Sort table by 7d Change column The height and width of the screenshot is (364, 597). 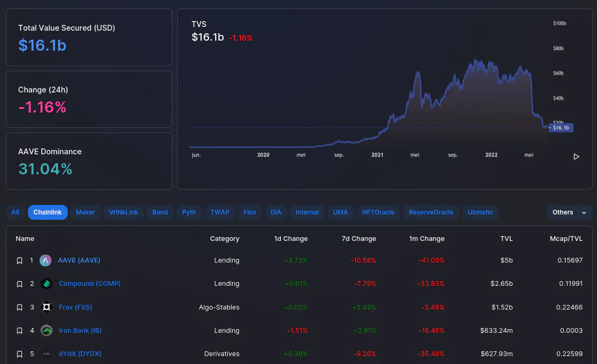(x=359, y=239)
